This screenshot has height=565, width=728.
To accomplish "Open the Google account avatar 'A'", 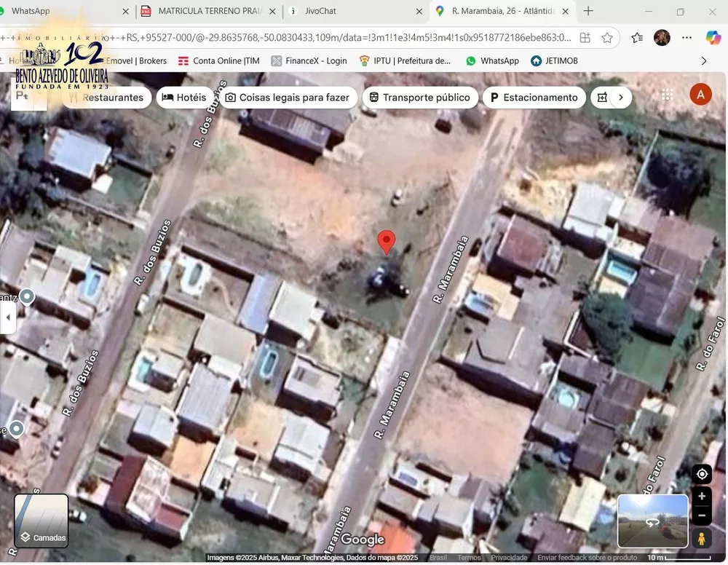I will pos(700,94).
